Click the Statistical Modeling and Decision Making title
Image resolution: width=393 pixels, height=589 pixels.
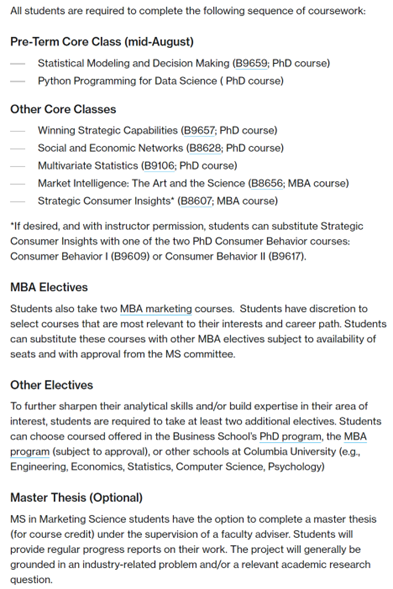[x=133, y=63]
